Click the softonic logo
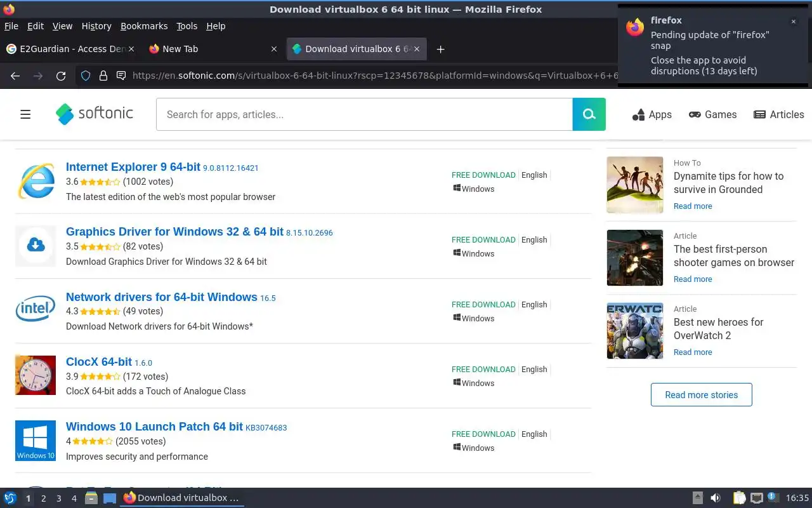This screenshot has width=812, height=508. pos(95,114)
